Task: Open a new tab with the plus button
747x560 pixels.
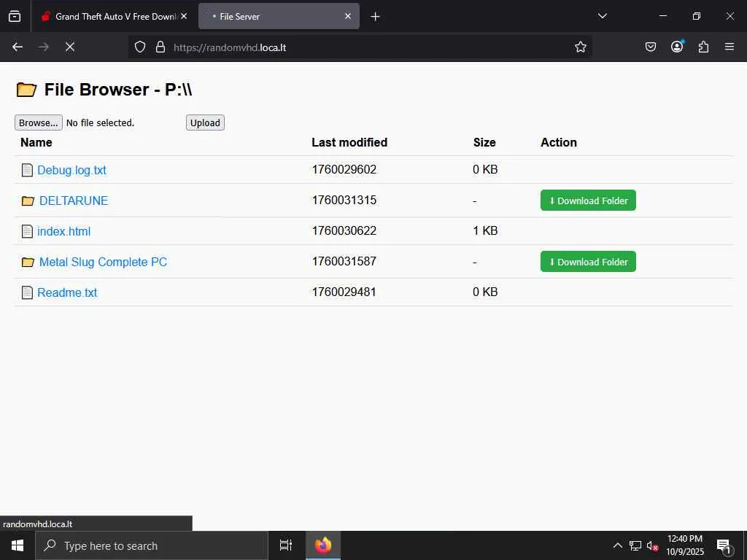Action: [x=375, y=17]
